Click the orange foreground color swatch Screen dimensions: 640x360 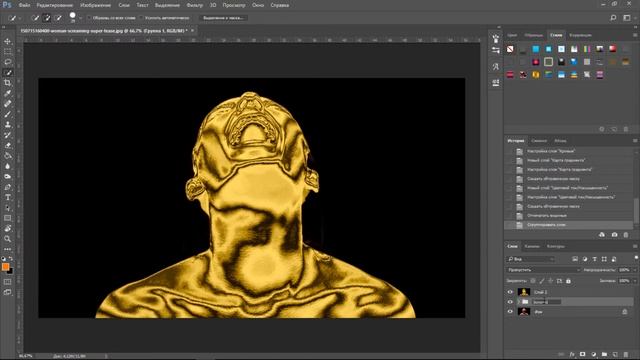[5, 267]
